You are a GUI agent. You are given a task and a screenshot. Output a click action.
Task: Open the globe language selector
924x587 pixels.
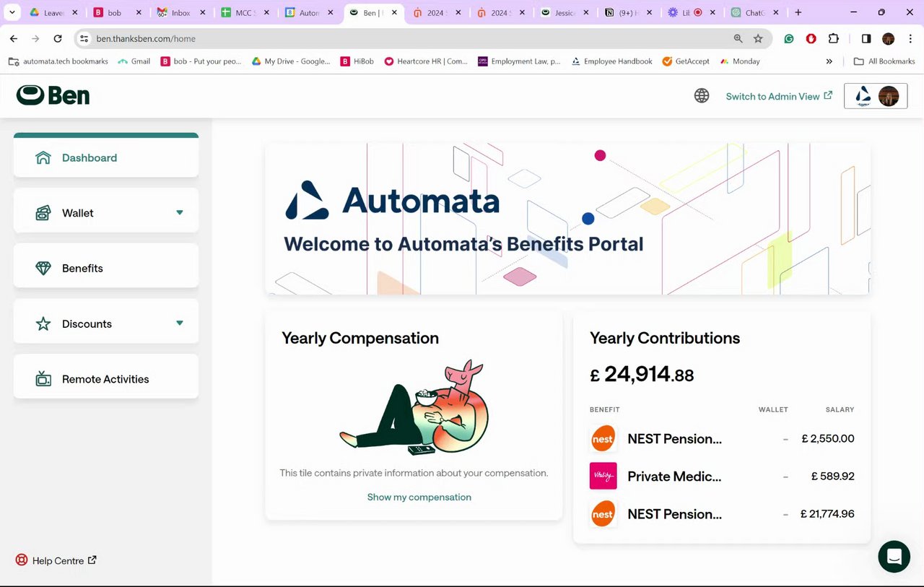702,96
